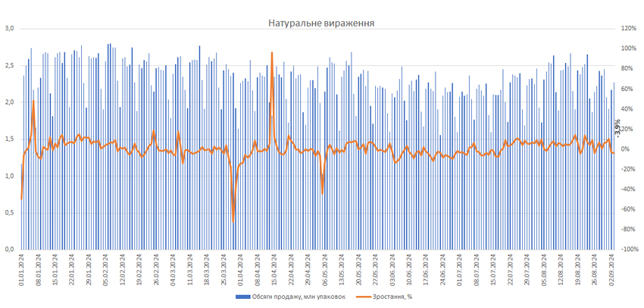
Task: Click right axis value '80%'
Action: [627, 69]
